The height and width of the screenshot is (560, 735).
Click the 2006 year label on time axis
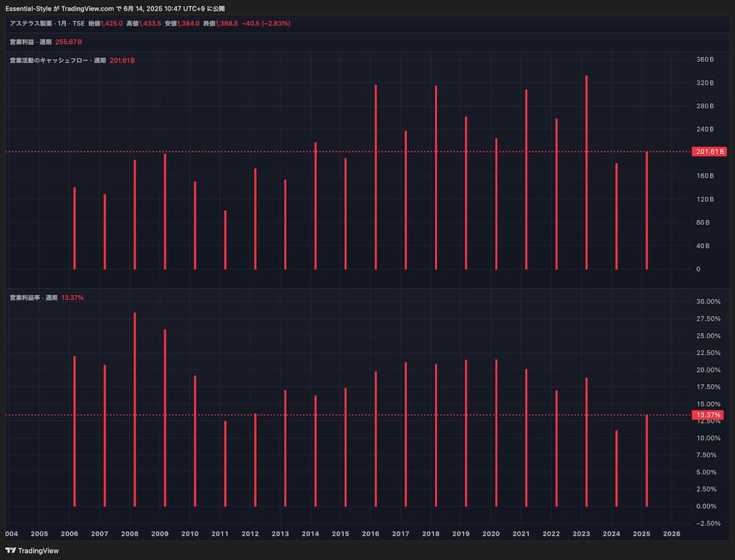pos(70,533)
